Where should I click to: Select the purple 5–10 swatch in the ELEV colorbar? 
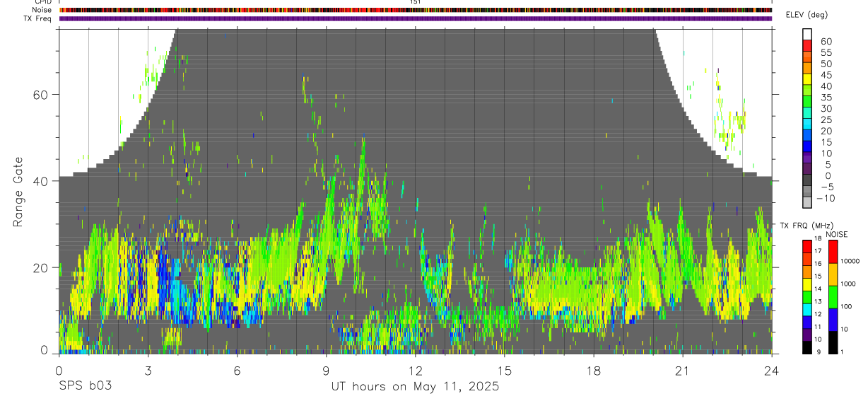pos(807,158)
